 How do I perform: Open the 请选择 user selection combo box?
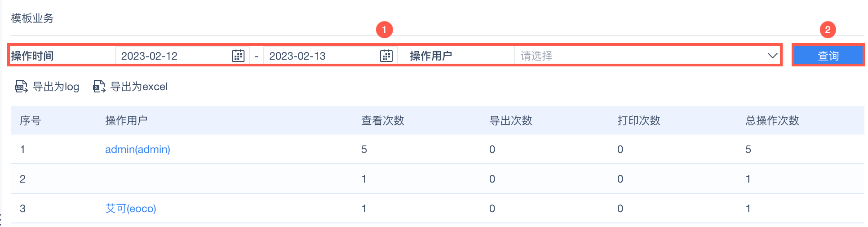(x=638, y=56)
